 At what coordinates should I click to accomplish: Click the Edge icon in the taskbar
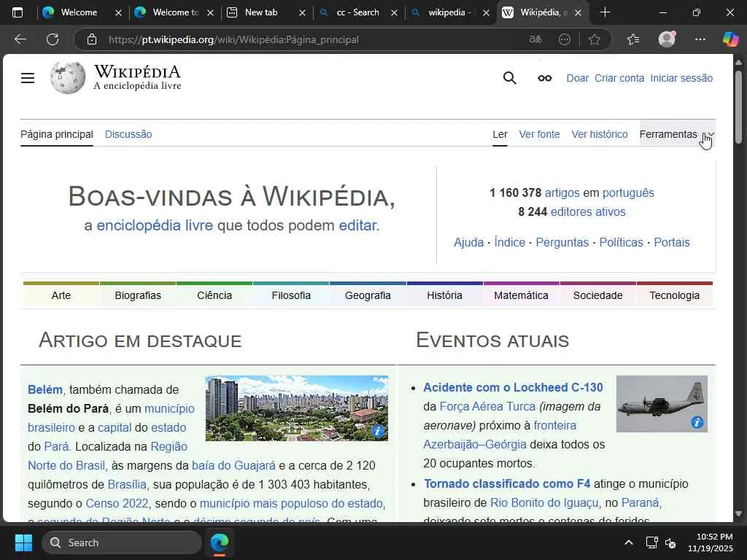coord(220,542)
